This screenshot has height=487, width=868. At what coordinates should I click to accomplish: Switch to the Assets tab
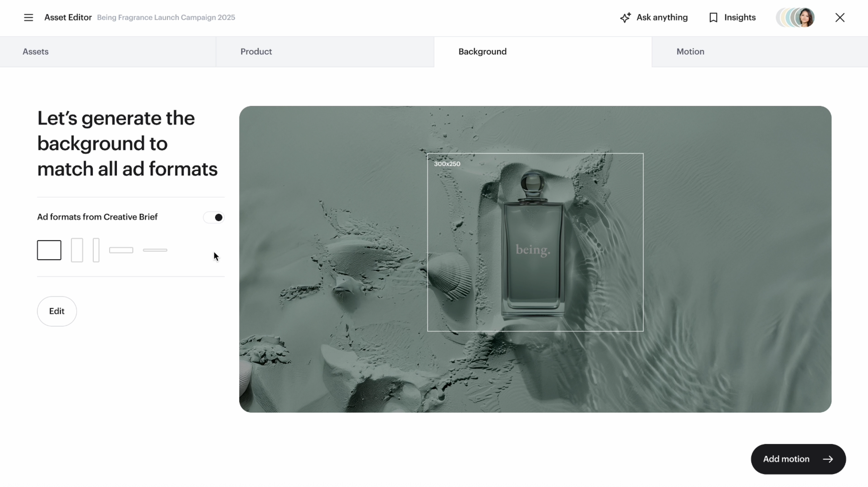tap(35, 51)
